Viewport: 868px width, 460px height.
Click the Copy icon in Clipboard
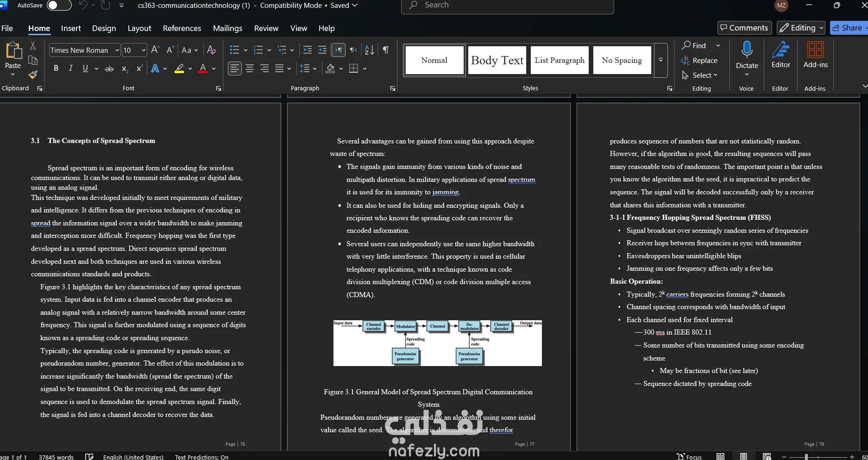[33, 60]
